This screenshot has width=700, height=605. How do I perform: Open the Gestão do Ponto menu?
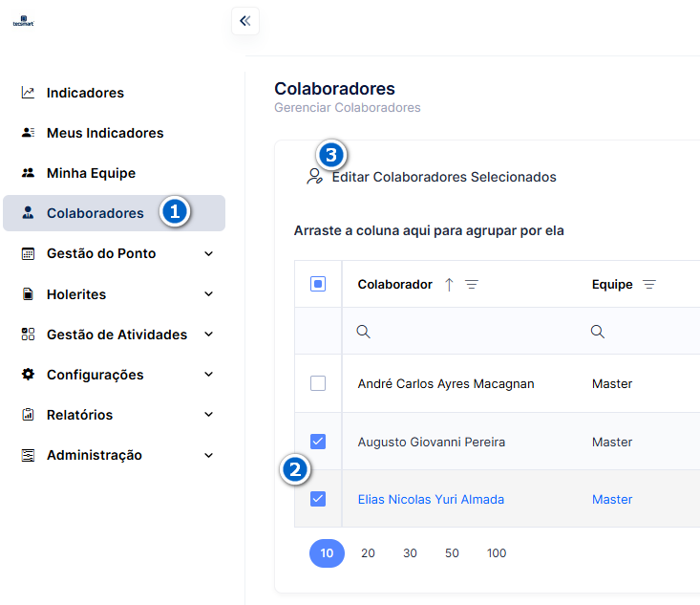[114, 253]
